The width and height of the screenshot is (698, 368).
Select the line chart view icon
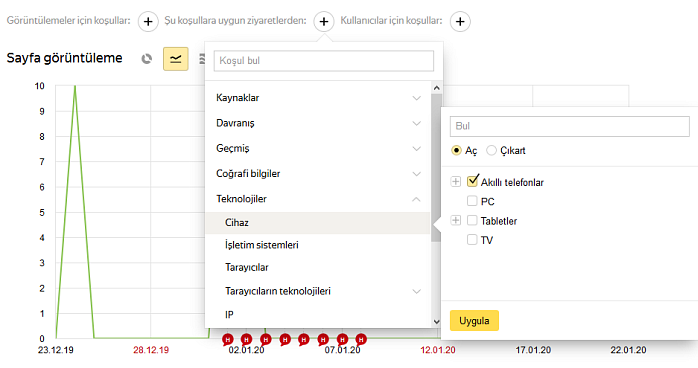pos(175,59)
